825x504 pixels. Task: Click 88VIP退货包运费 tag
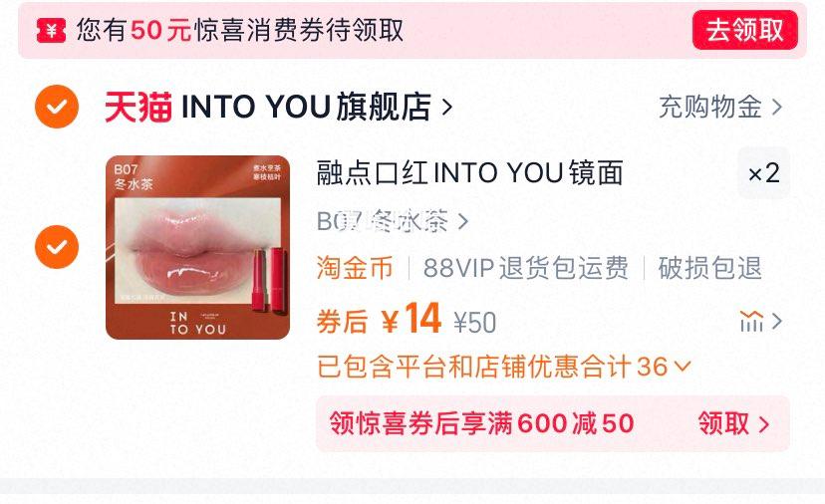(526, 268)
